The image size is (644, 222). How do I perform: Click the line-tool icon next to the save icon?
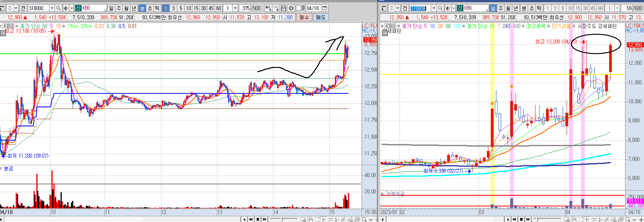click(x=276, y=8)
